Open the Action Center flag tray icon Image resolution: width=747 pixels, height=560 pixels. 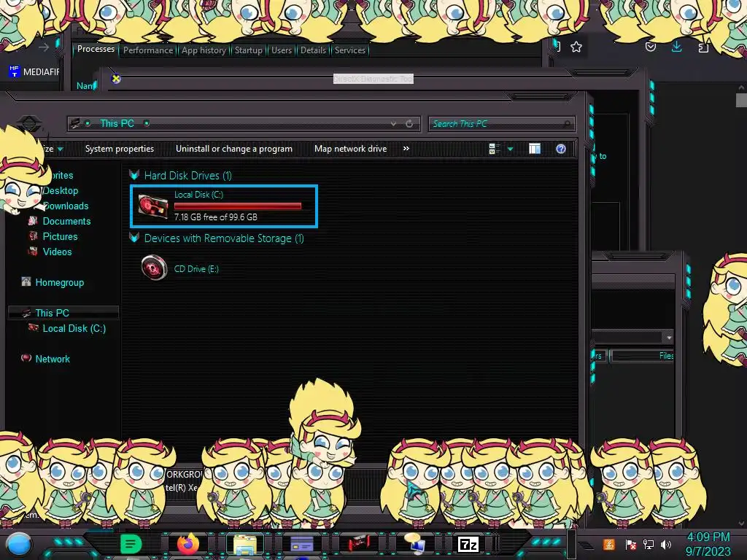click(x=631, y=544)
